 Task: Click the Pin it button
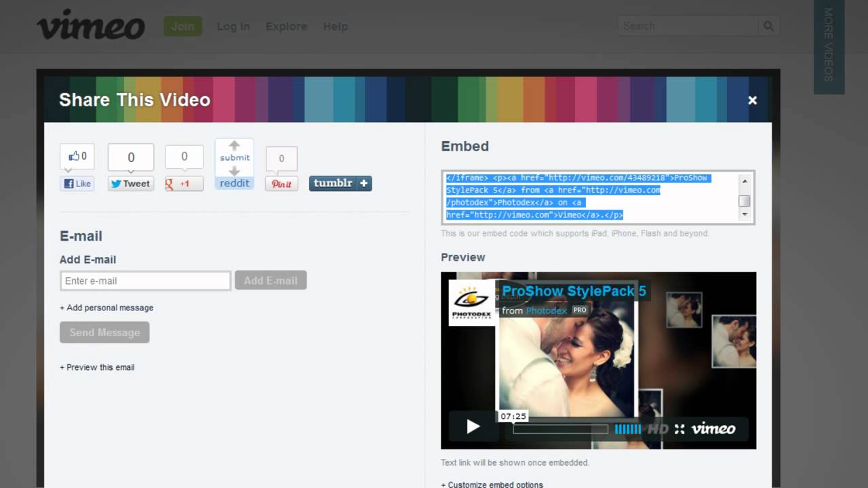(x=281, y=184)
